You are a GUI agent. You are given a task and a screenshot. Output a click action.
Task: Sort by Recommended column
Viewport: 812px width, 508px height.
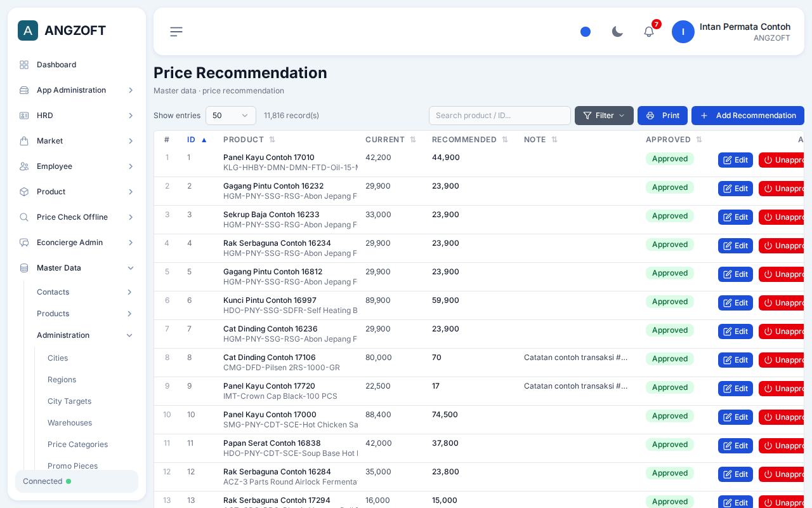coord(470,140)
